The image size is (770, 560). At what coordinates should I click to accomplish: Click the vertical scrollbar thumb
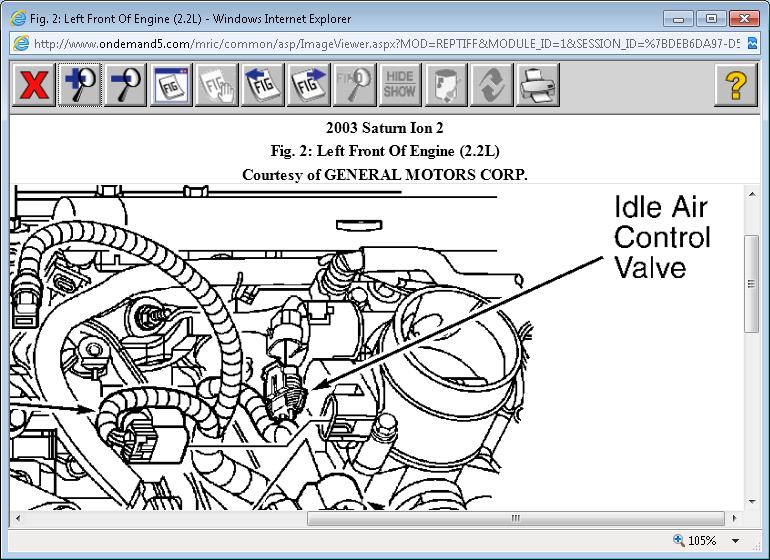tap(751, 283)
